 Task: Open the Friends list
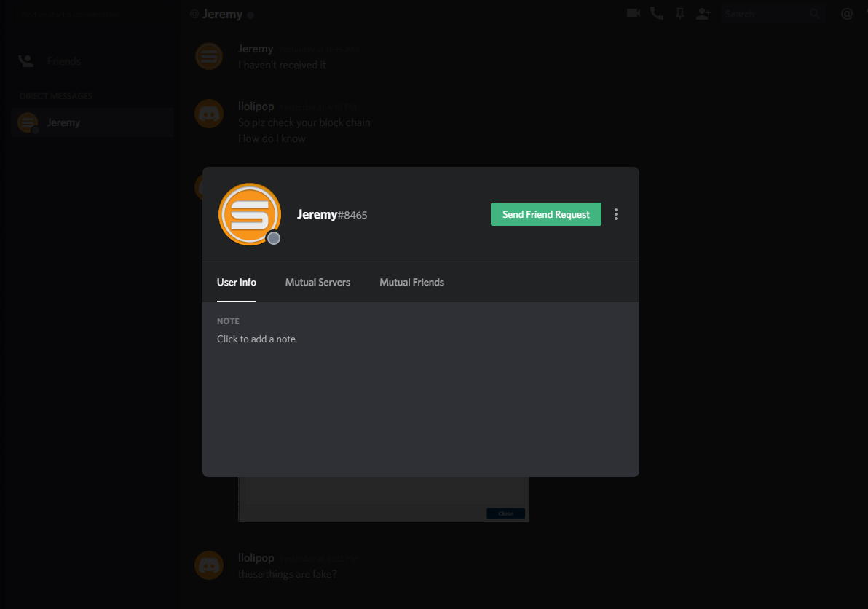[92, 61]
